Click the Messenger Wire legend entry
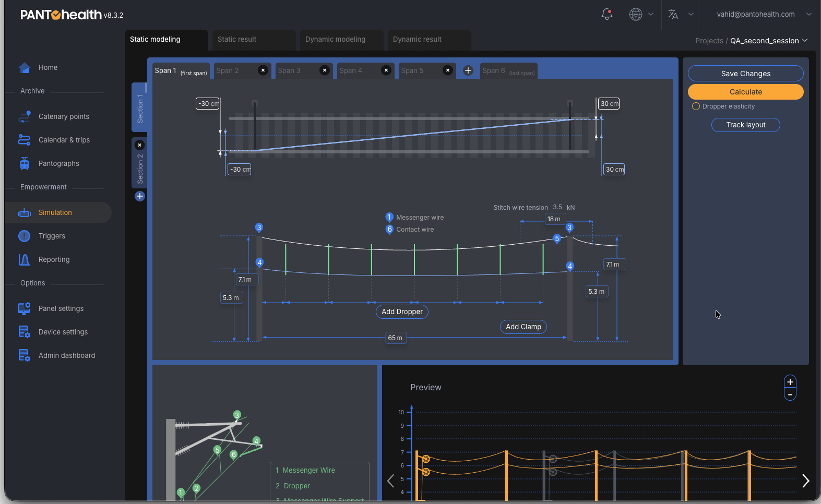The height and width of the screenshot is (504, 821). 305,470
